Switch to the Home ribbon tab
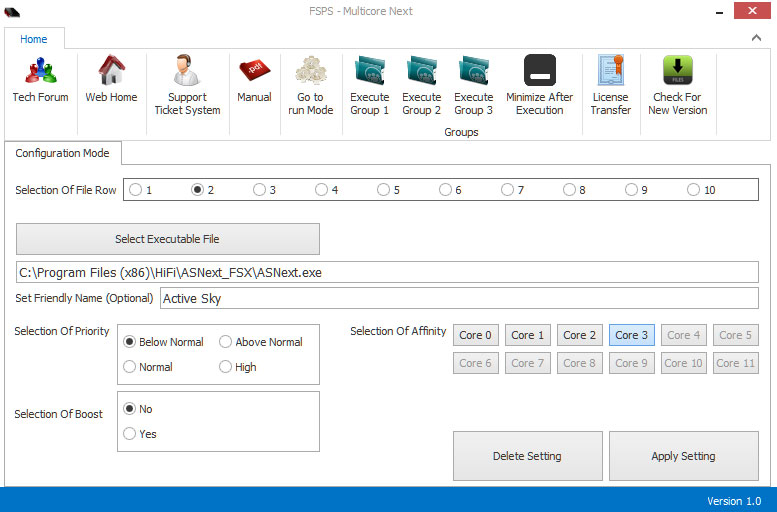 34,39
